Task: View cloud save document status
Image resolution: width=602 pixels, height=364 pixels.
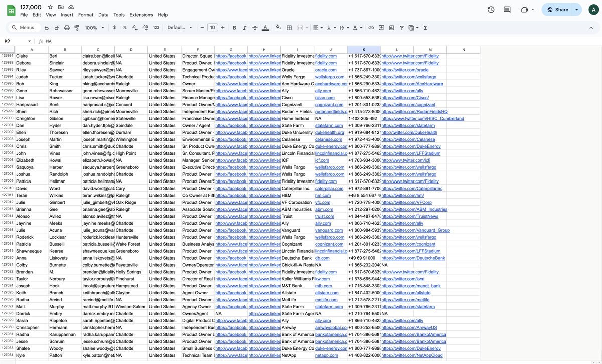Action: click(71, 7)
